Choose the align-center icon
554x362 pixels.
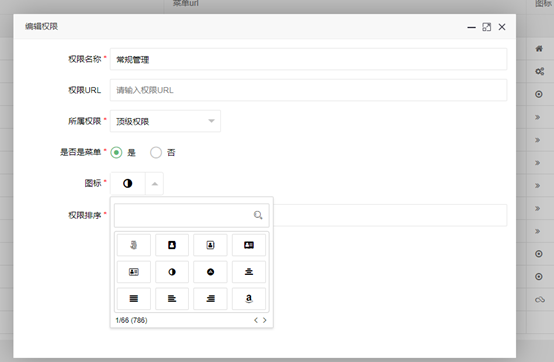249,272
